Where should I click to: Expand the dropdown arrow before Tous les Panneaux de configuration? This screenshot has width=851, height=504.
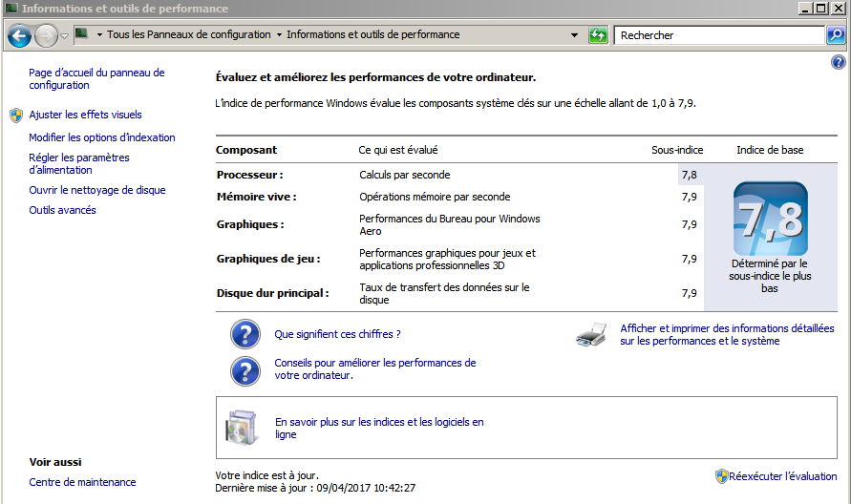coord(99,34)
